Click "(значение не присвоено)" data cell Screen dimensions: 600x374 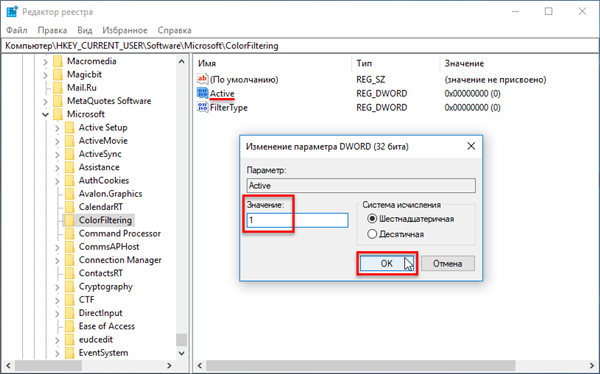click(495, 80)
